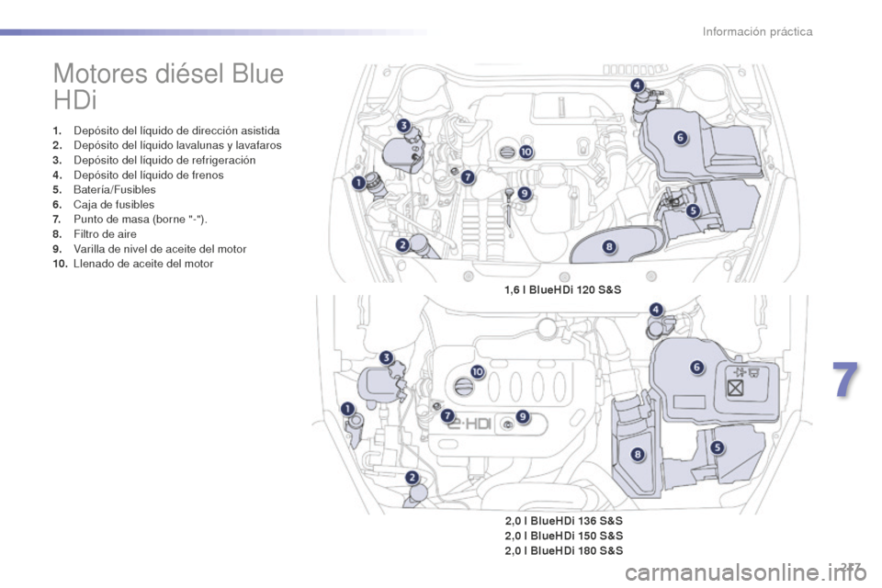Click marker 10 in the 2,0 l BlueHDi diagram
Screen dimensions: 882x588
click(x=477, y=371)
